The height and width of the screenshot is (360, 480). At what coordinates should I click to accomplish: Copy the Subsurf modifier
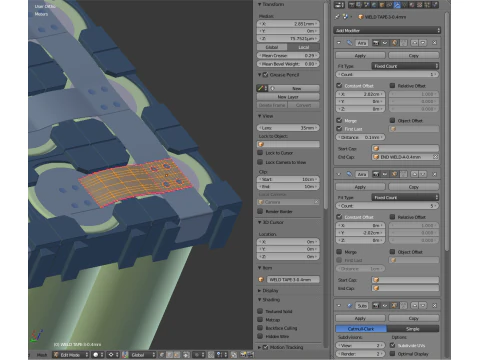tap(414, 318)
